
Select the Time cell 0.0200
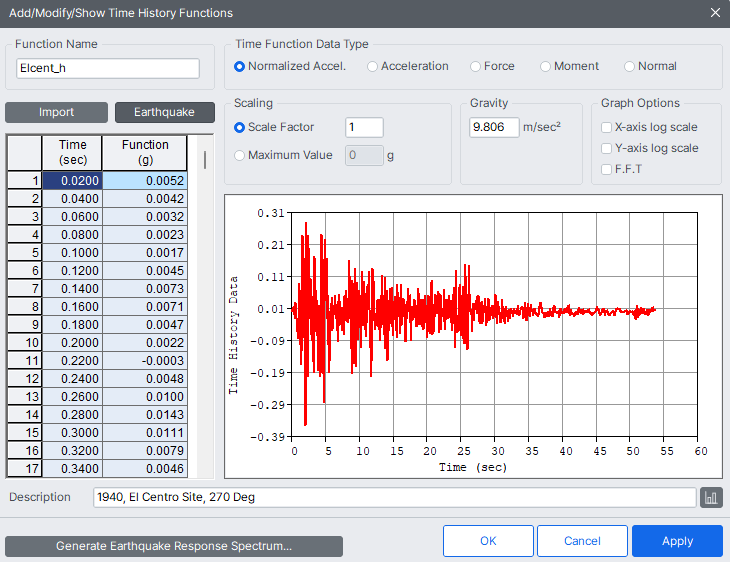pos(72,181)
